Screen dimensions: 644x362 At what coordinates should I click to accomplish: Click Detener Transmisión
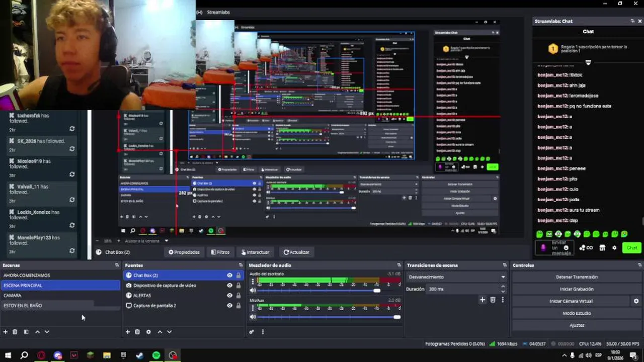pos(577,277)
